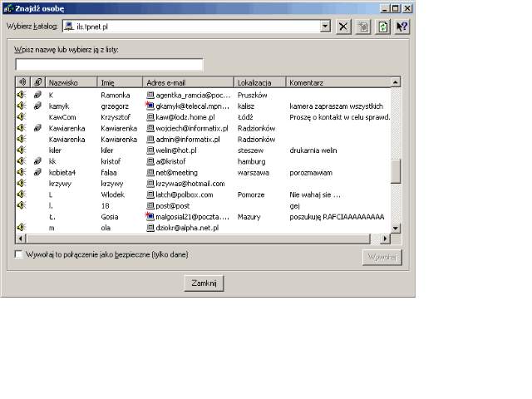Select surname kamyk in list

click(x=59, y=106)
